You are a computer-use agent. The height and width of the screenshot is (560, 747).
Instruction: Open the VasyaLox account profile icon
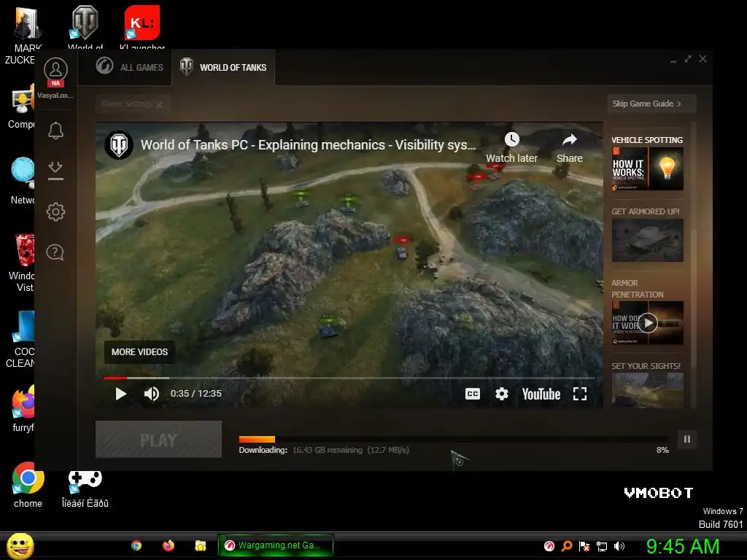[x=55, y=70]
